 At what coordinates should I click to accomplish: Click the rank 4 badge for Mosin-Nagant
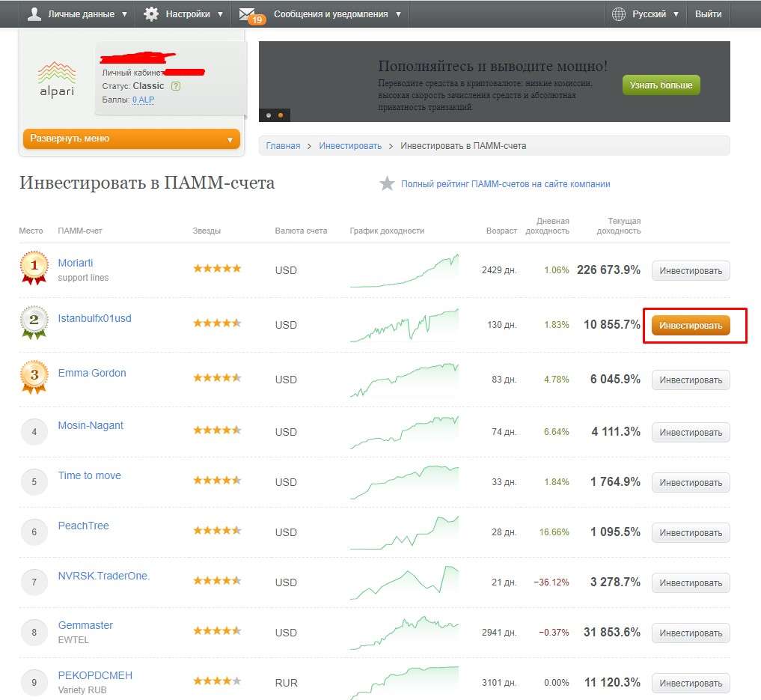click(34, 431)
